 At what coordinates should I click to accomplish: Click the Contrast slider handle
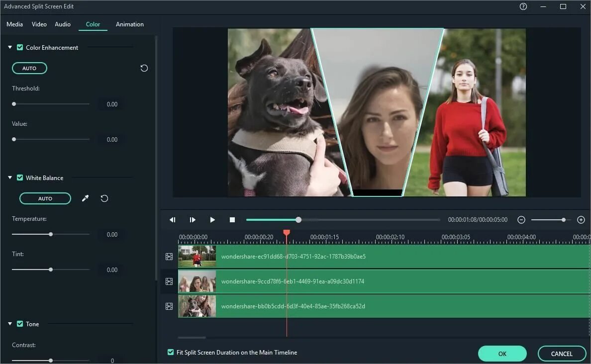point(51,361)
